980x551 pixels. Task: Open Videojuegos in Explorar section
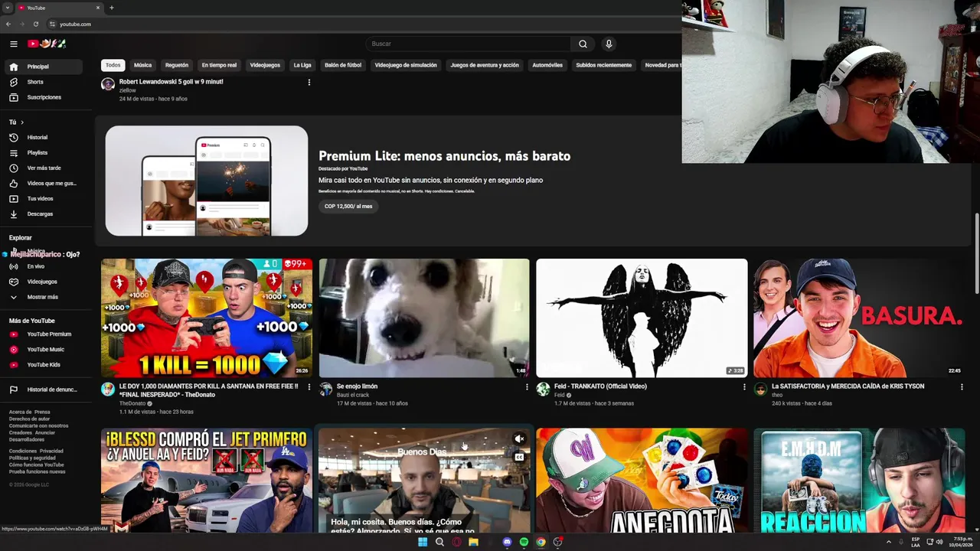pyautogui.click(x=43, y=282)
